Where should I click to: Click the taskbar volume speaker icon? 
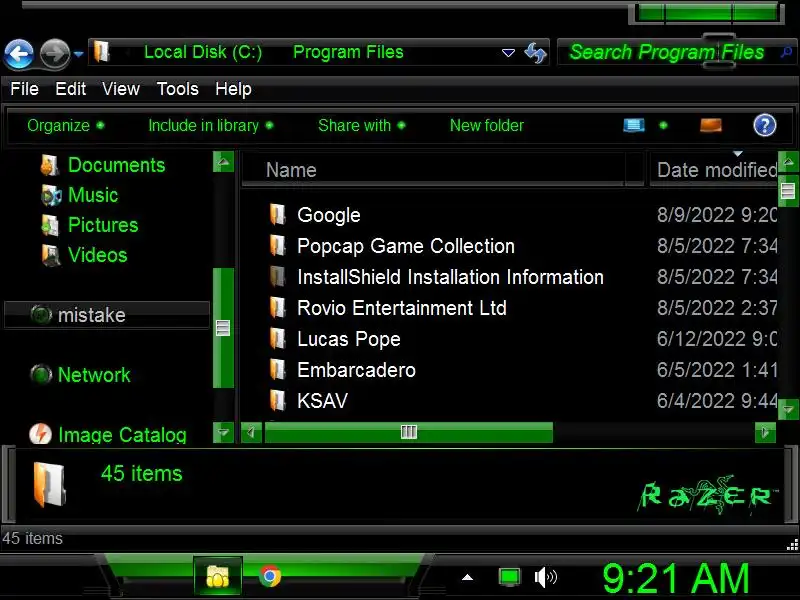545,578
